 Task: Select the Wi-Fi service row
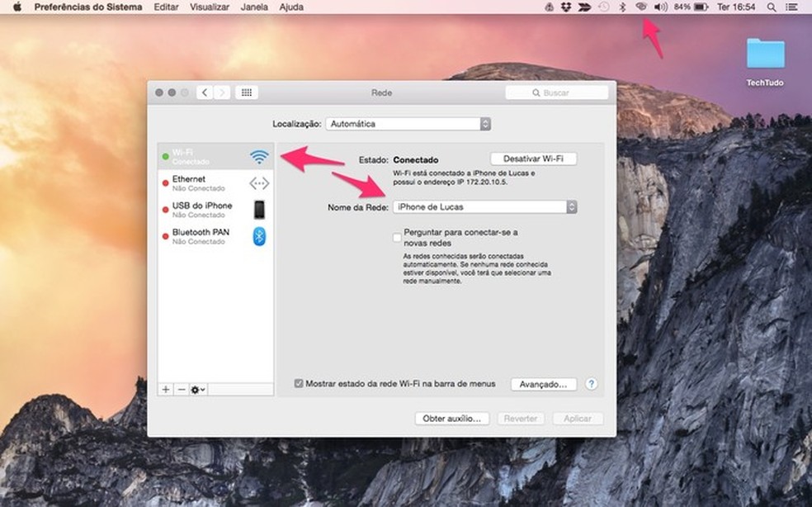point(215,156)
